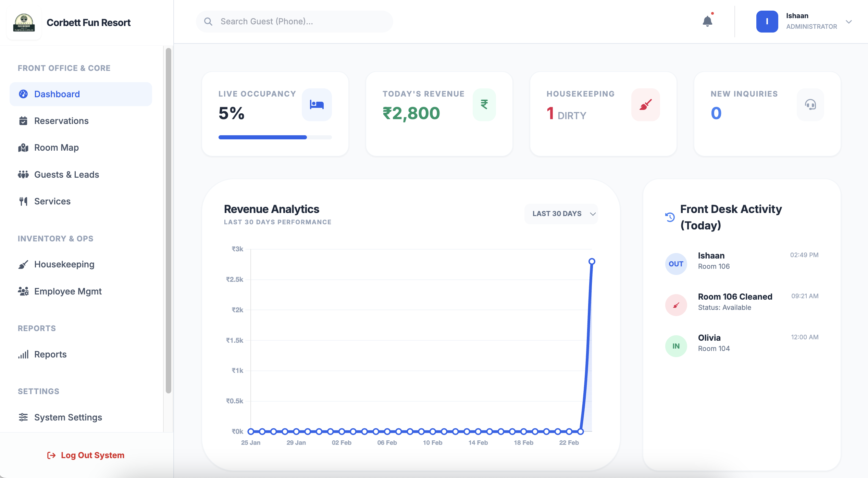Click the Search Guest phone field

pos(301,22)
